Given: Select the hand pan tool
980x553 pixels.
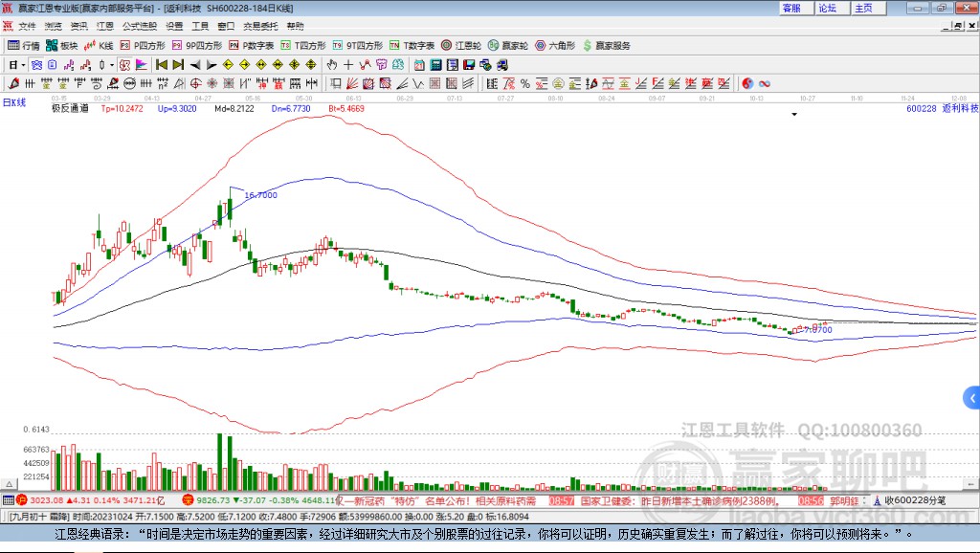Looking at the screenshot, I should 331,65.
